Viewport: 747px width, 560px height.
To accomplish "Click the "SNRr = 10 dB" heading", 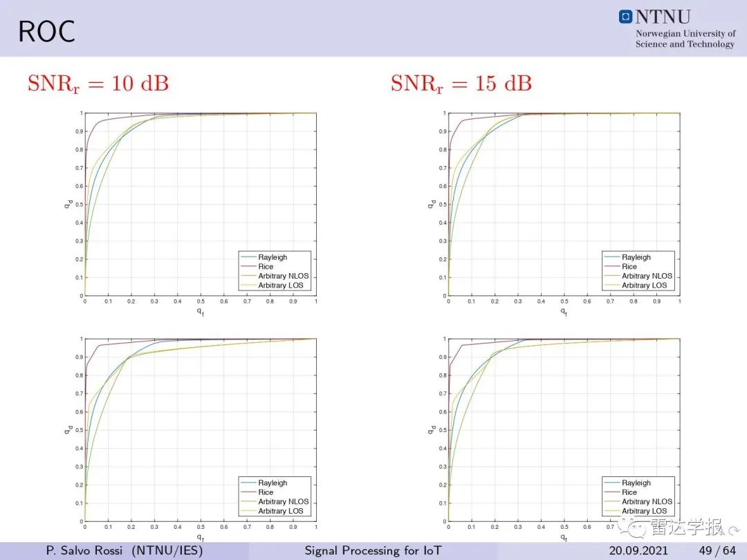I will click(x=98, y=84).
